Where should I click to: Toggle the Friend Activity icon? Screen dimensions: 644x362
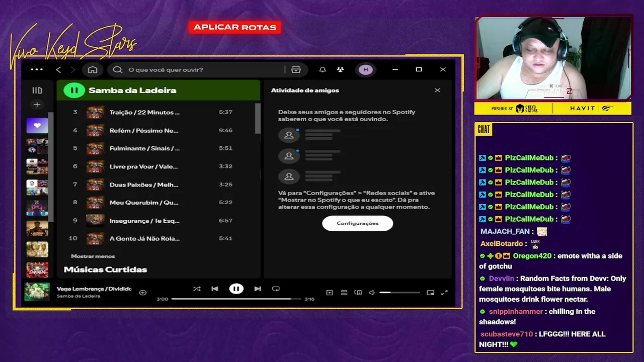(x=341, y=69)
